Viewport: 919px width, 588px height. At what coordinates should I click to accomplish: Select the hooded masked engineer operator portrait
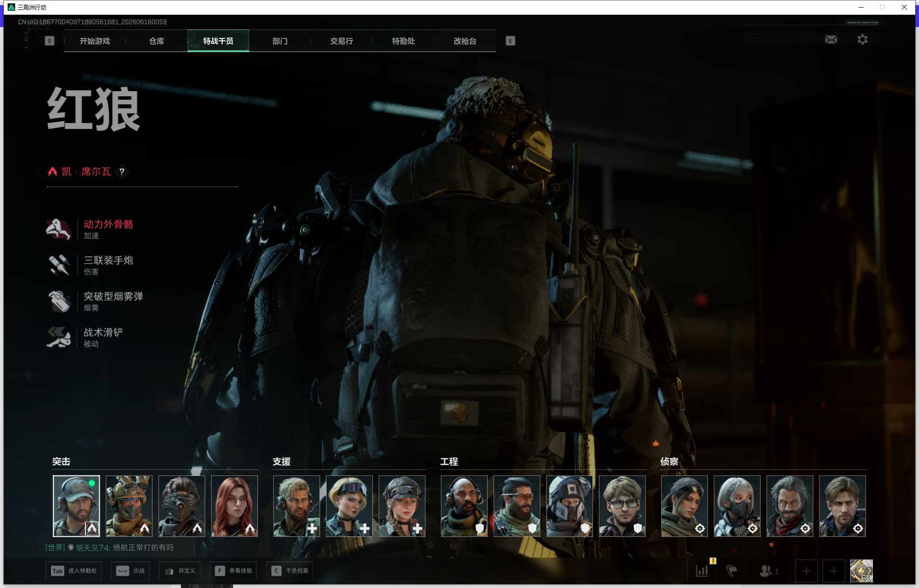570,506
